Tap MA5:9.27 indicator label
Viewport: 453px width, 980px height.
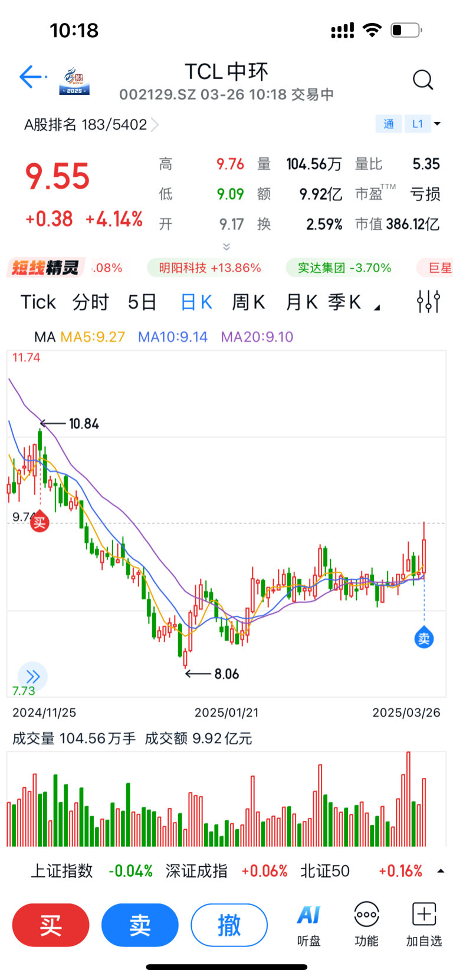[x=93, y=337]
